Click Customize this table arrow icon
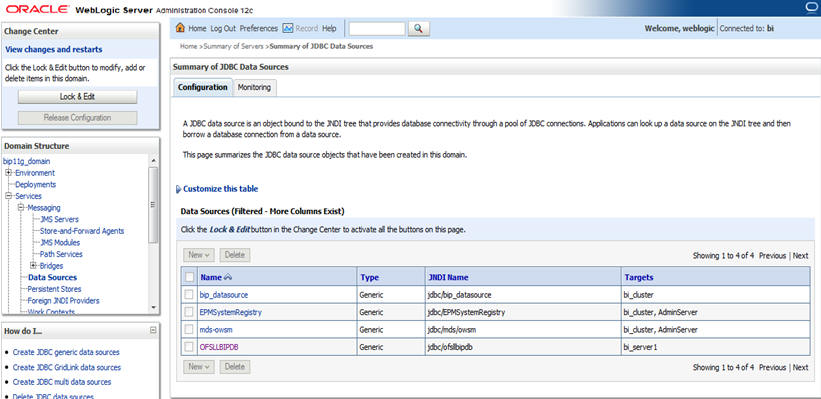 point(179,189)
